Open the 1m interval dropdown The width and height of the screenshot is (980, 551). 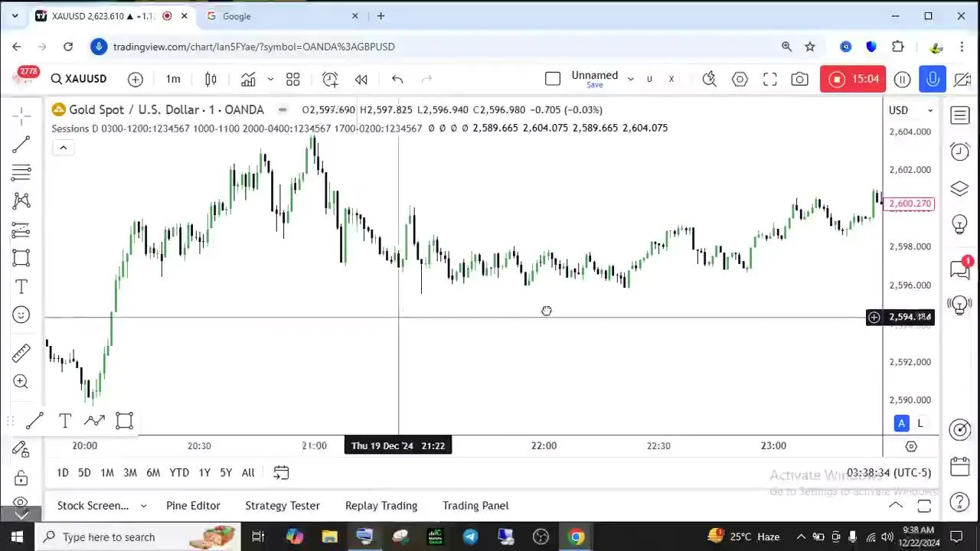coord(173,79)
